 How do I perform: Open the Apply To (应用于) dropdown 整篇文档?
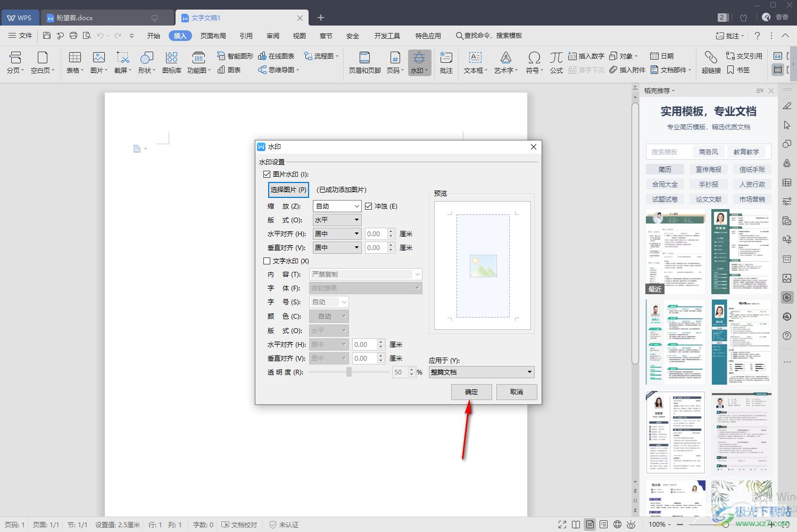click(481, 372)
